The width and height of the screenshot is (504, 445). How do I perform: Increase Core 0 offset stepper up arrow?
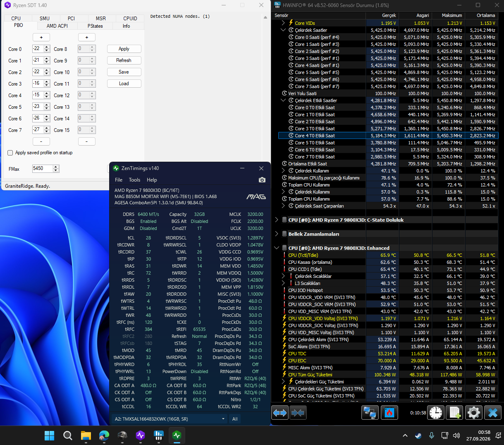(47, 47)
